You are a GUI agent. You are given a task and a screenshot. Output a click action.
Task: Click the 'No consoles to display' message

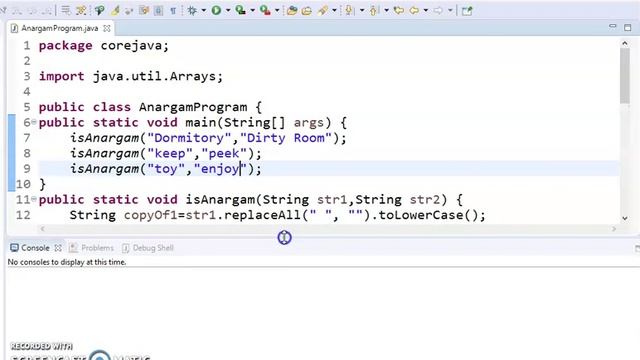(67, 262)
